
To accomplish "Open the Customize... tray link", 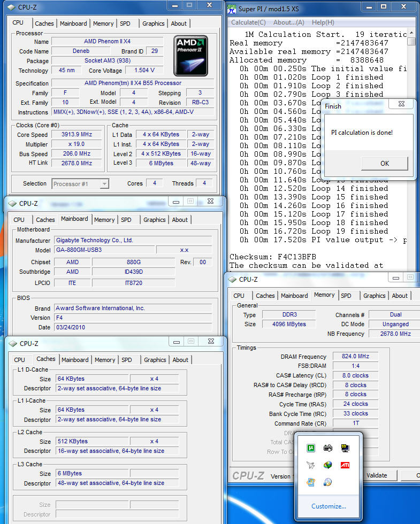I will pos(329,506).
